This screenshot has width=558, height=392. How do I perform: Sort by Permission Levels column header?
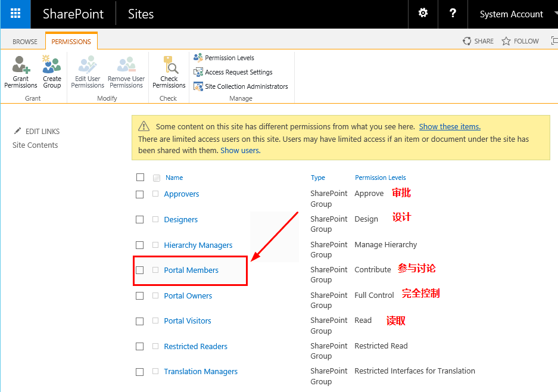[x=380, y=178]
